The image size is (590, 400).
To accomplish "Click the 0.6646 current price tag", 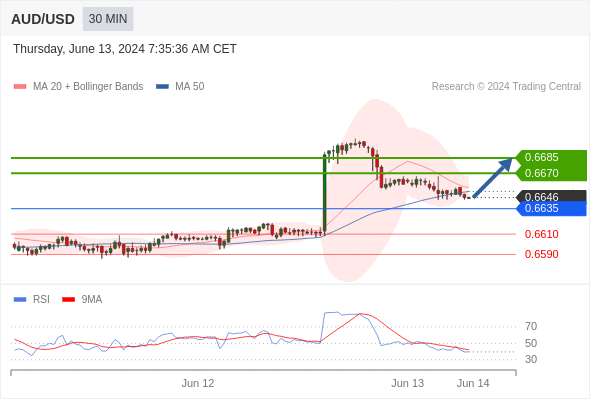I will [551, 196].
